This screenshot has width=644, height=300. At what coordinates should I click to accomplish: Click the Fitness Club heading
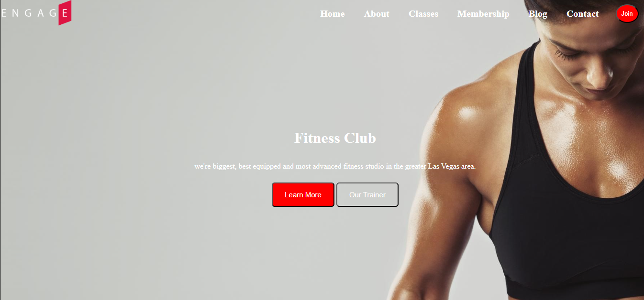(335, 138)
